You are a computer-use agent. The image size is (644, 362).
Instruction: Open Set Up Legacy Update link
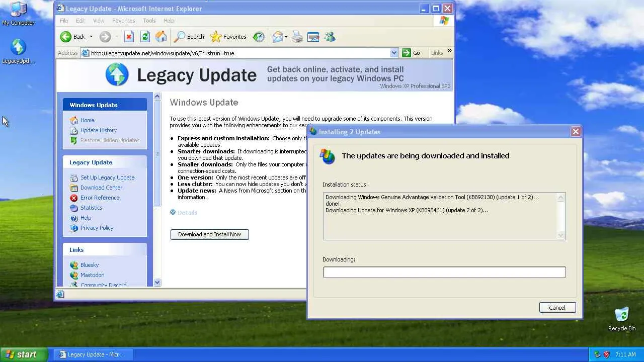click(x=107, y=177)
